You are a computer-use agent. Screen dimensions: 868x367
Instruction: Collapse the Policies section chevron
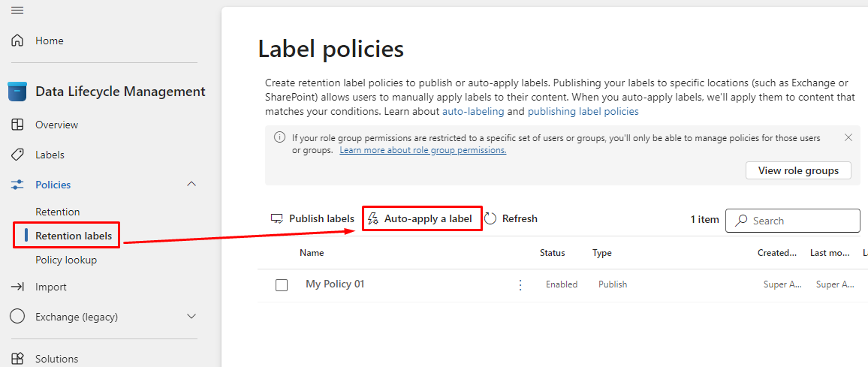coord(191,185)
